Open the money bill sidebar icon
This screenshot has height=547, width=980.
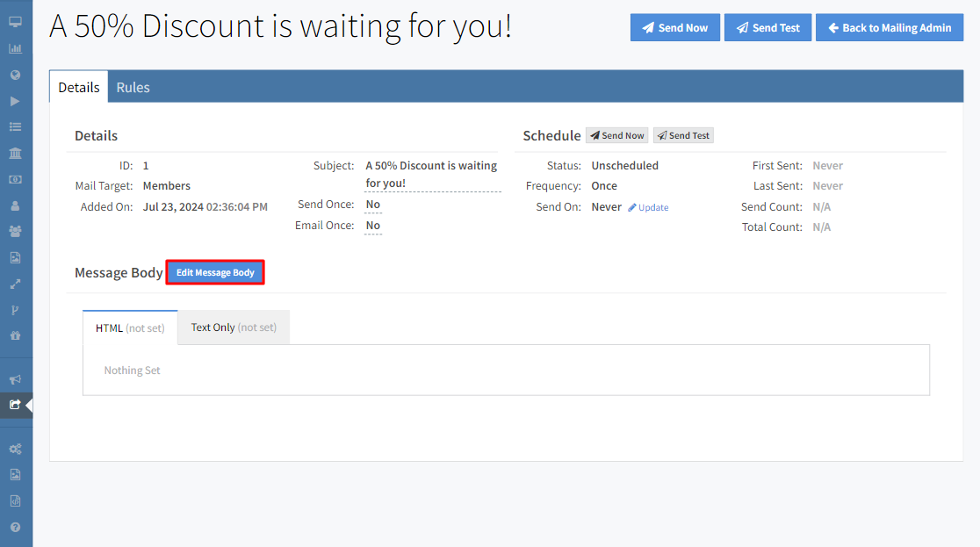tap(15, 179)
